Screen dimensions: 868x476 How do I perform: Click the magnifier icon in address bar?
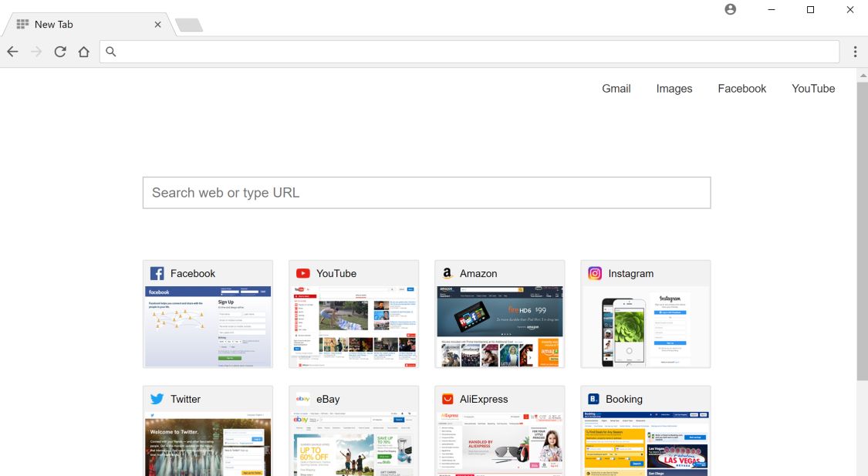(x=110, y=52)
